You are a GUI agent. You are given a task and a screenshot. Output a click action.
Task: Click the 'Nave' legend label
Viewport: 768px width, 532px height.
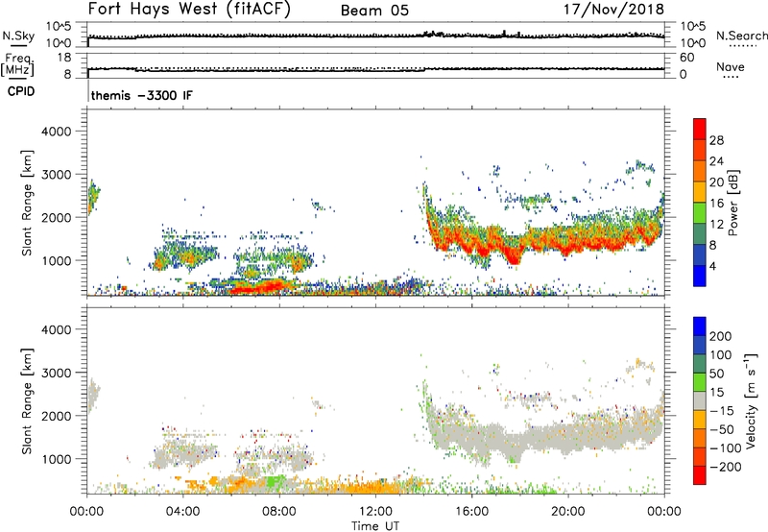coord(731,66)
